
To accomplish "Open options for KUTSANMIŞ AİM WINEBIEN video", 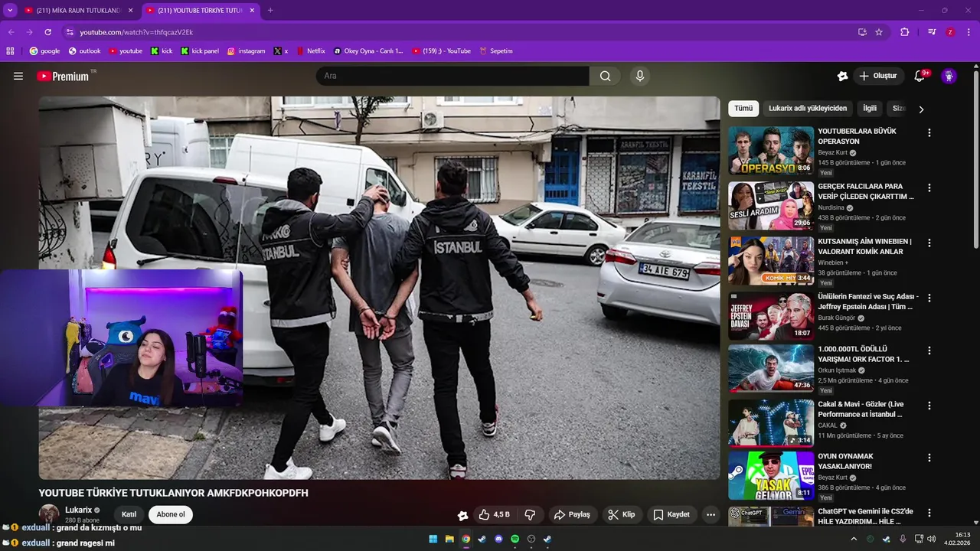I will tap(929, 243).
